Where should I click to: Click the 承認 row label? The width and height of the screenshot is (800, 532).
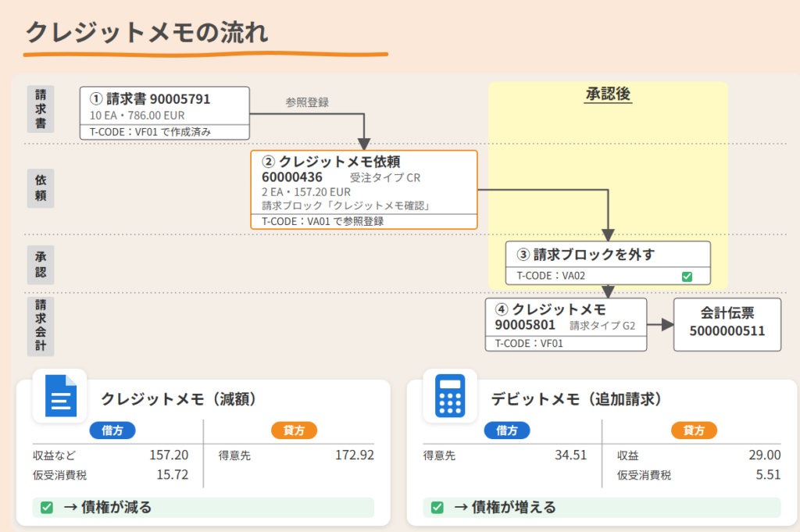pos(41,265)
